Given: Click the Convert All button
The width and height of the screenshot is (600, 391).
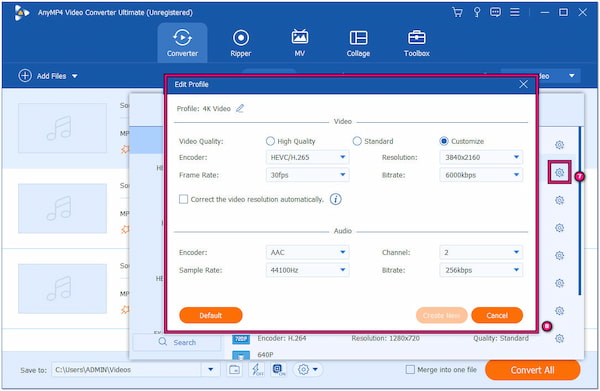Looking at the screenshot, I should point(532,370).
